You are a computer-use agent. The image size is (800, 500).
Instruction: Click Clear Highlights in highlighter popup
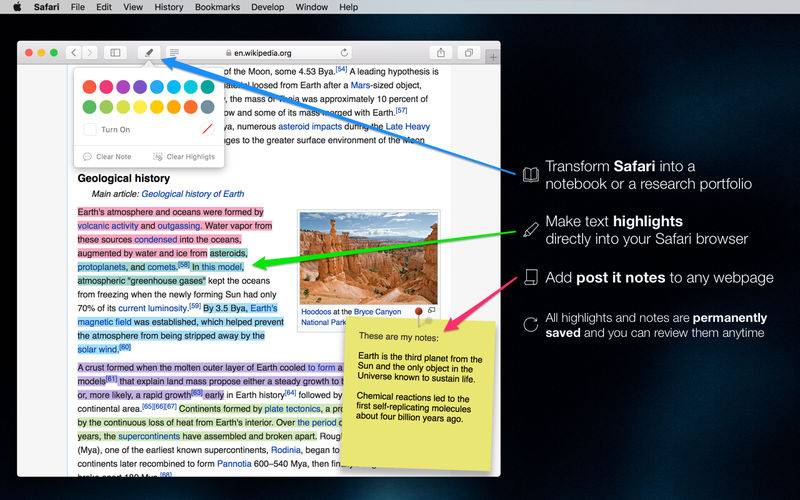[184, 157]
